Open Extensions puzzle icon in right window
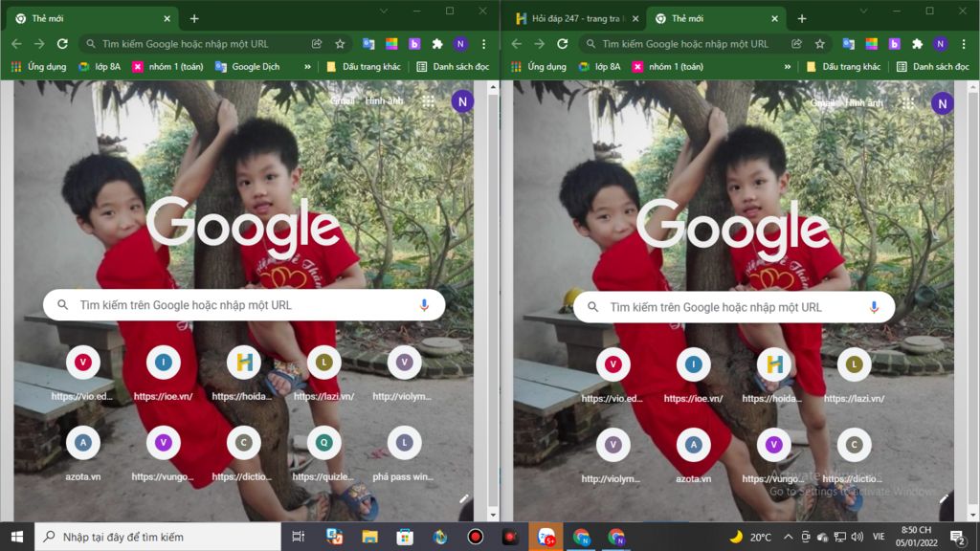Image resolution: width=980 pixels, height=551 pixels. pos(917,44)
